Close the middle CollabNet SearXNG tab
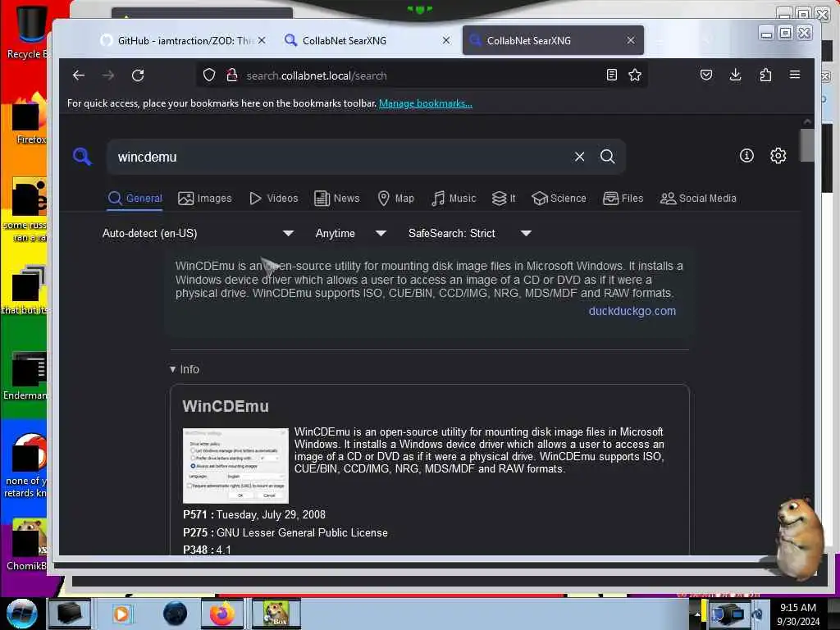 (445, 40)
